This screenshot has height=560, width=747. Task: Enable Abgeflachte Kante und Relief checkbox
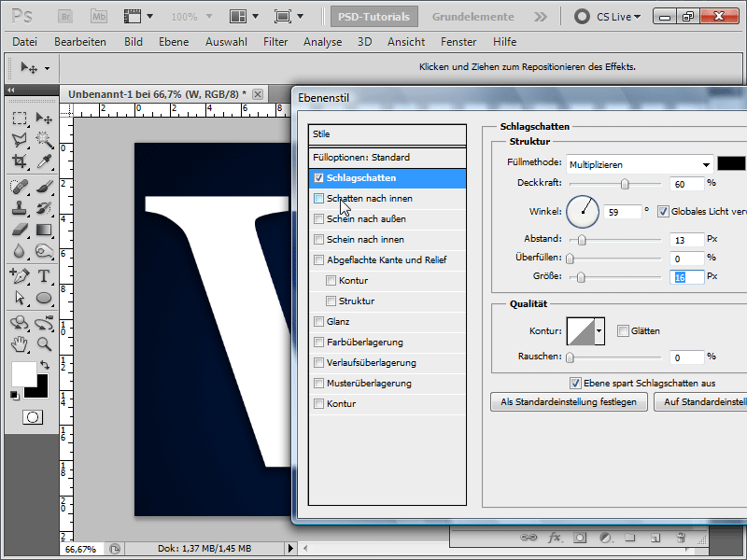pyautogui.click(x=318, y=260)
